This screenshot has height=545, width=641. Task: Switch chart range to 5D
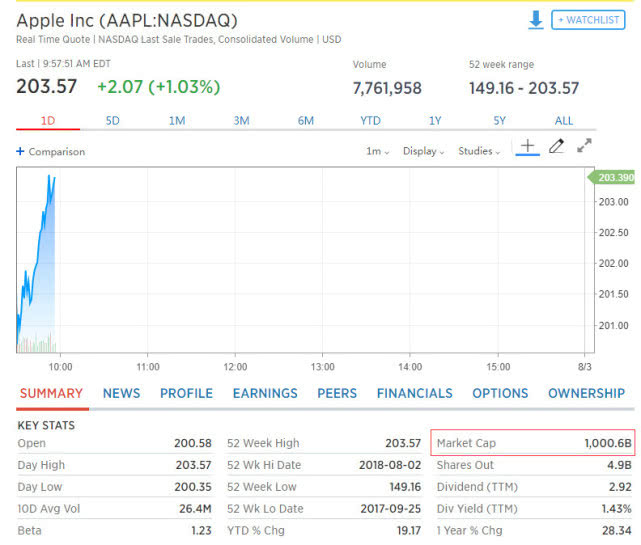[x=112, y=121]
